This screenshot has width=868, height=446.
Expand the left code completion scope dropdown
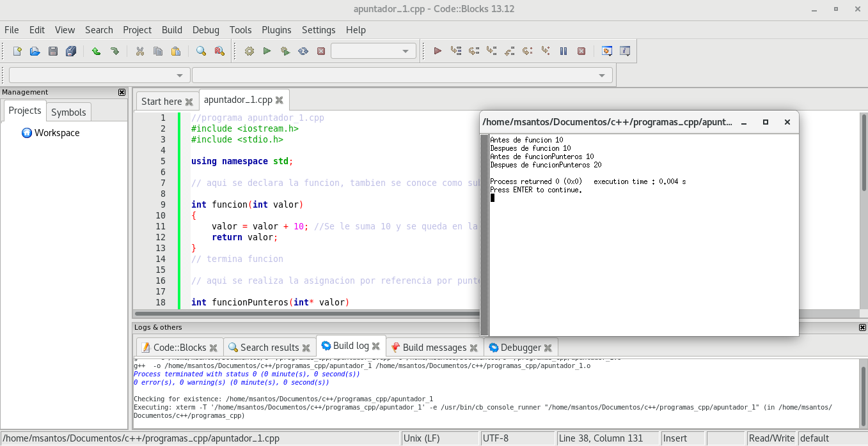click(x=100, y=75)
